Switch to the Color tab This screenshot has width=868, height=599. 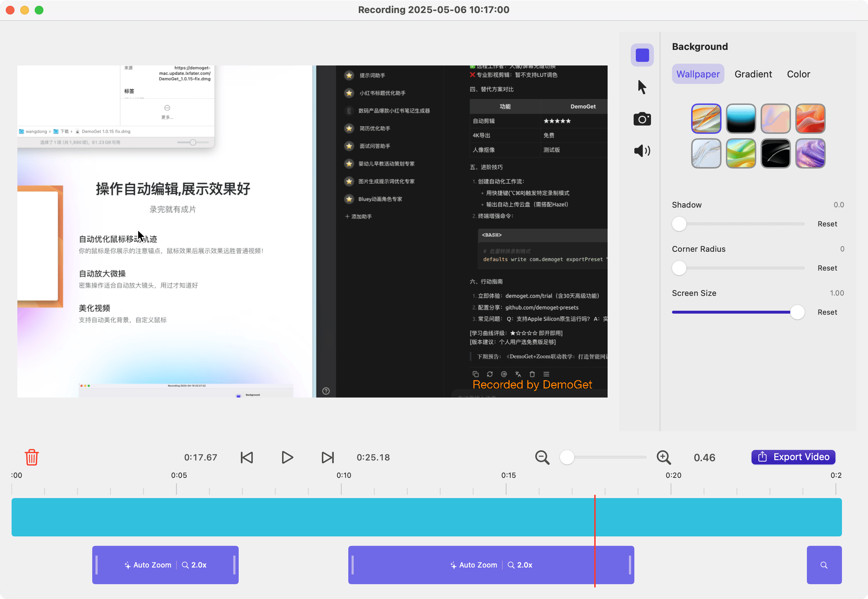(x=798, y=74)
